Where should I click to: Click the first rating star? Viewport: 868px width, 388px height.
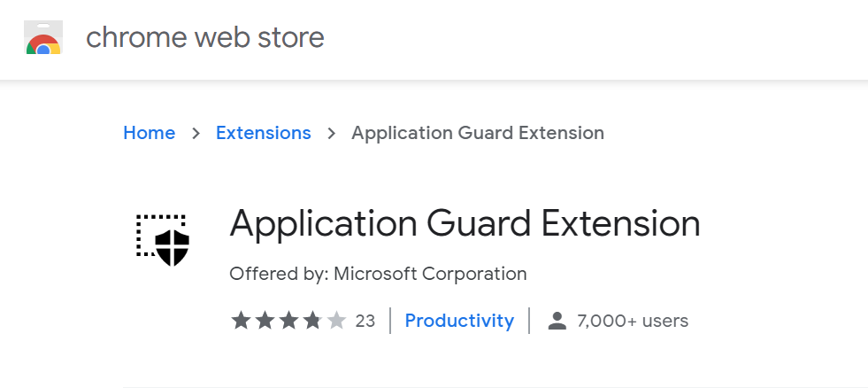[241, 321]
